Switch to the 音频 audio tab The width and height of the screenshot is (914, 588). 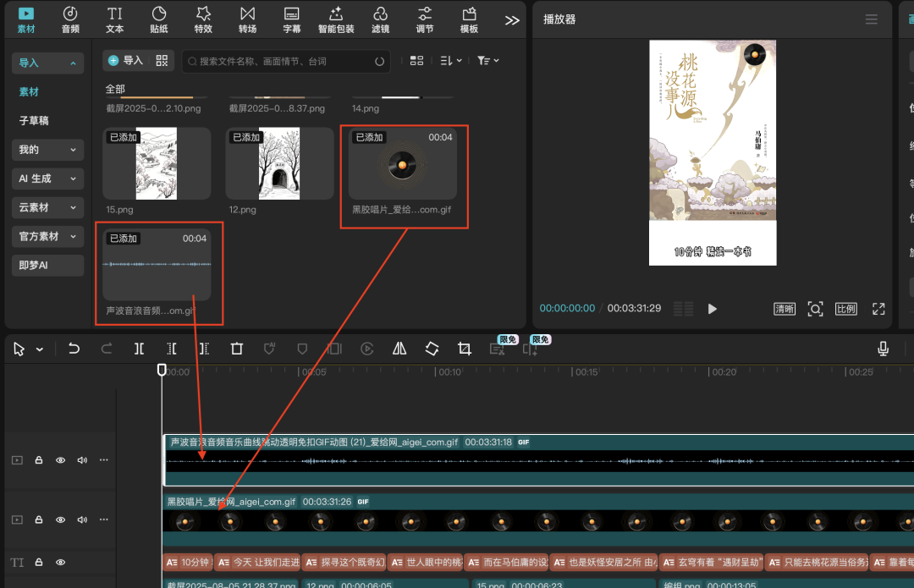point(71,19)
